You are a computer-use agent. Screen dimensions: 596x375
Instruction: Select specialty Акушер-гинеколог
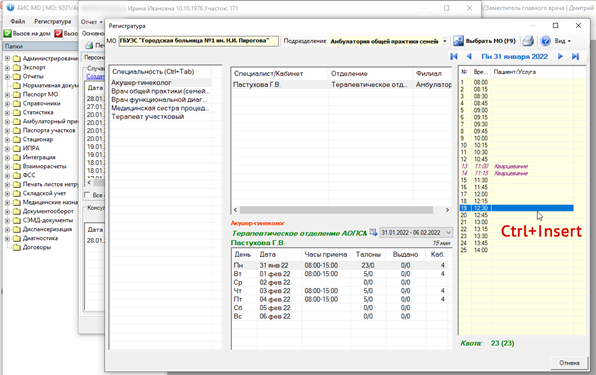(161, 82)
